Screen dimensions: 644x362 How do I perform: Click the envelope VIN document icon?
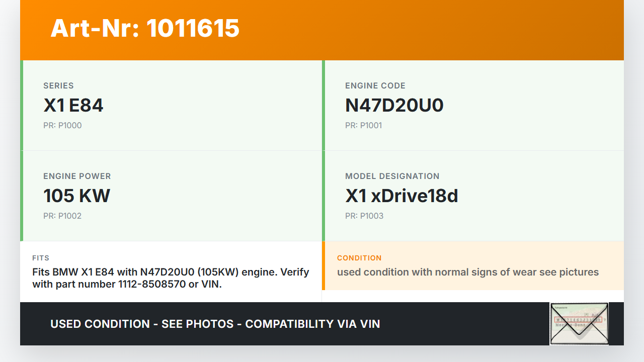(579, 324)
